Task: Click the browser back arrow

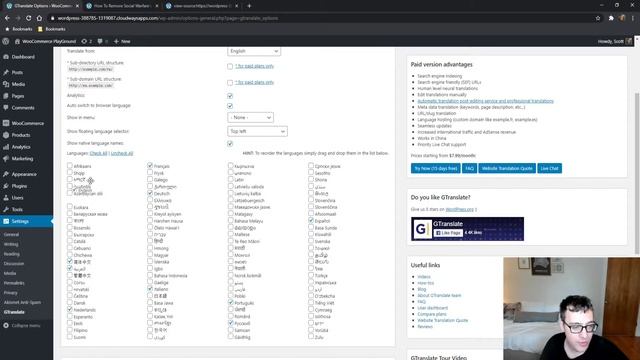Action: pyautogui.click(x=7, y=18)
